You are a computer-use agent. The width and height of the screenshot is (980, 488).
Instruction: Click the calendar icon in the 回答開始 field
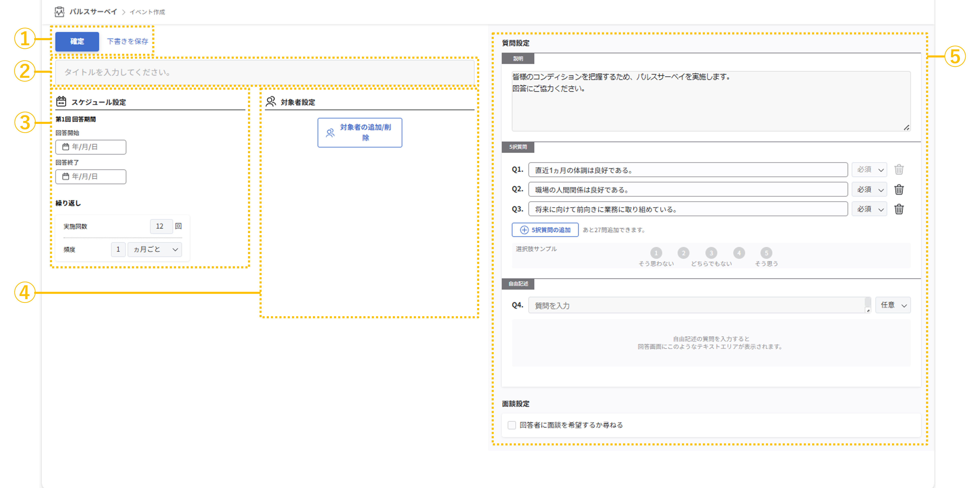point(65,147)
